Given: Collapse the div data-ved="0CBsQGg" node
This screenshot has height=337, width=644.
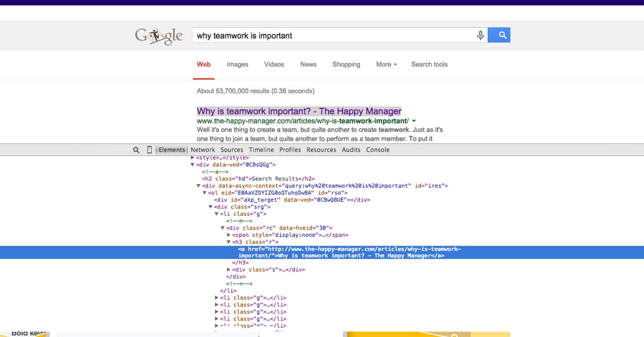Looking at the screenshot, I should (x=193, y=165).
